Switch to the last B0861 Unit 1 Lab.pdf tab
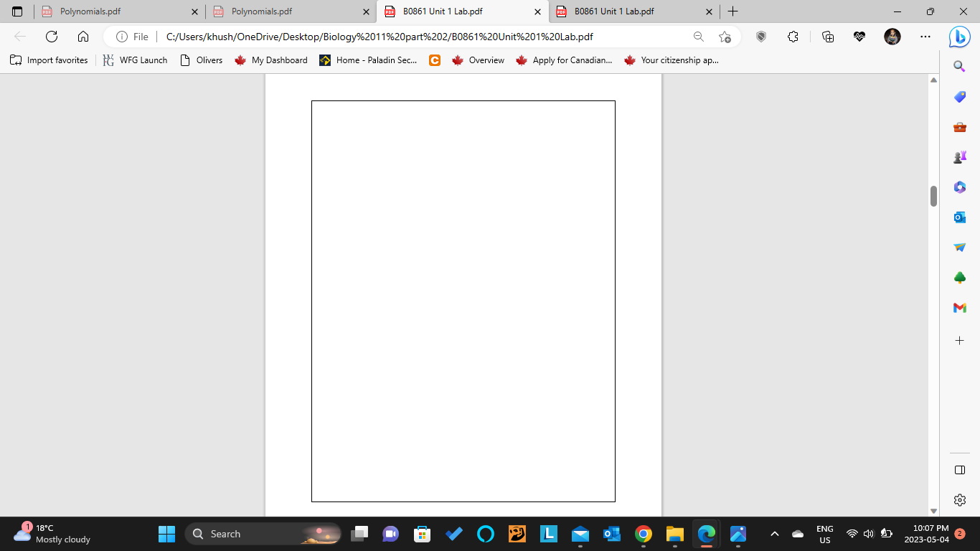 [633, 11]
